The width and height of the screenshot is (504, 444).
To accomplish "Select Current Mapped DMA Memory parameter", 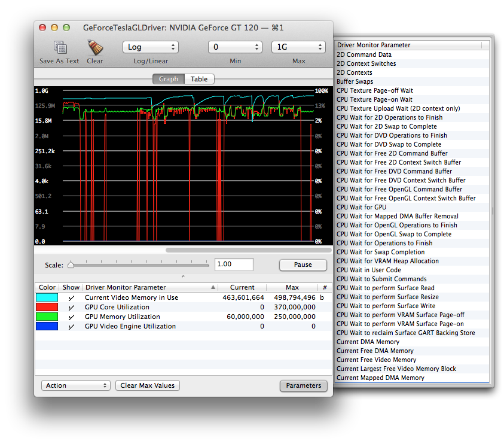I will 412,378.
